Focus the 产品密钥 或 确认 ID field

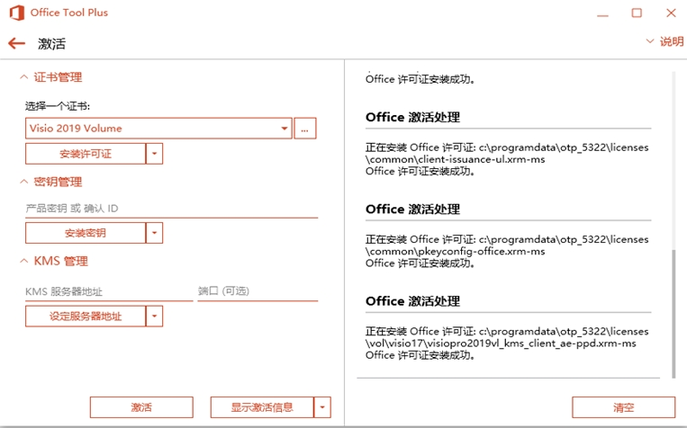pos(171,209)
